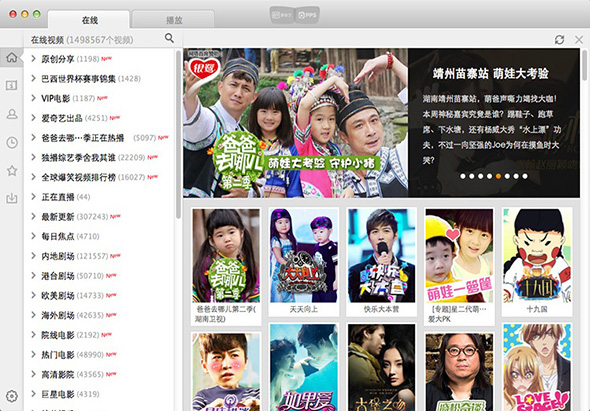
Task: Click the iQiyi PPS logo
Action: pyautogui.click(x=295, y=15)
